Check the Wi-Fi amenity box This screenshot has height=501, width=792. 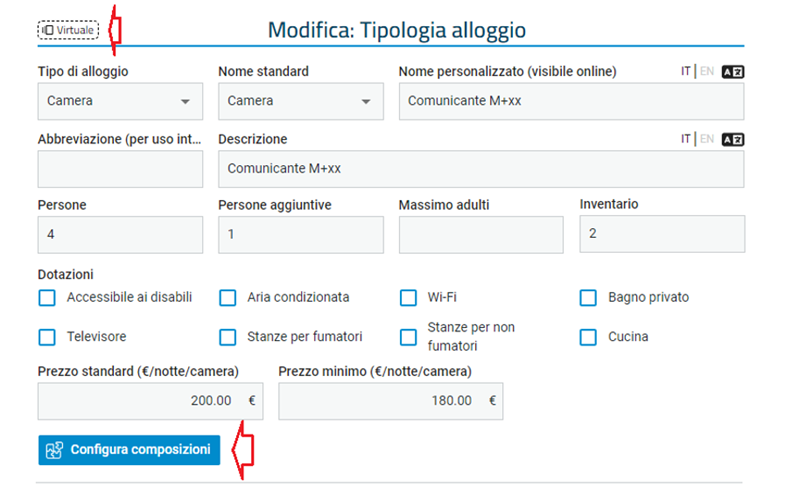point(408,297)
